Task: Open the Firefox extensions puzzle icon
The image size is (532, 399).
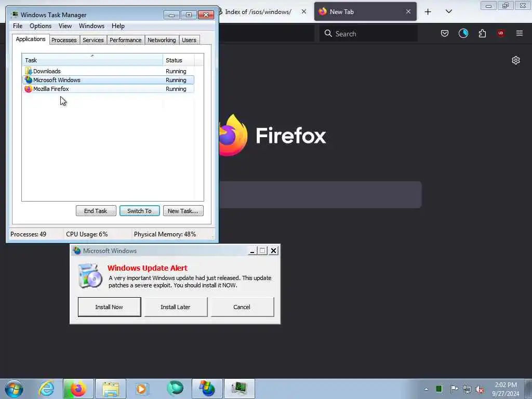Action: [482, 33]
